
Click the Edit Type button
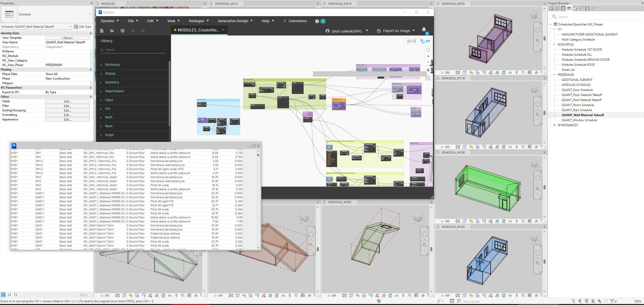[83, 27]
